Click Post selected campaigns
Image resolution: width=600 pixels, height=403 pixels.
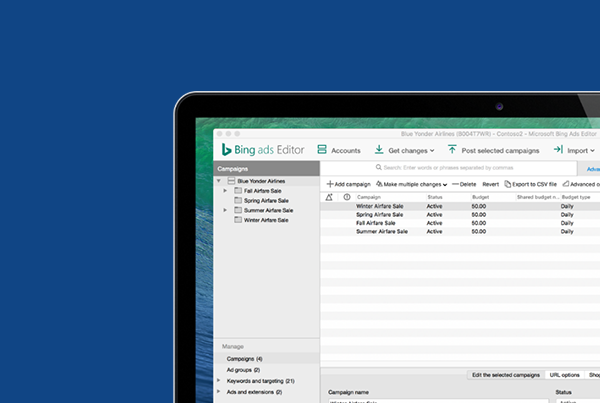click(x=500, y=151)
